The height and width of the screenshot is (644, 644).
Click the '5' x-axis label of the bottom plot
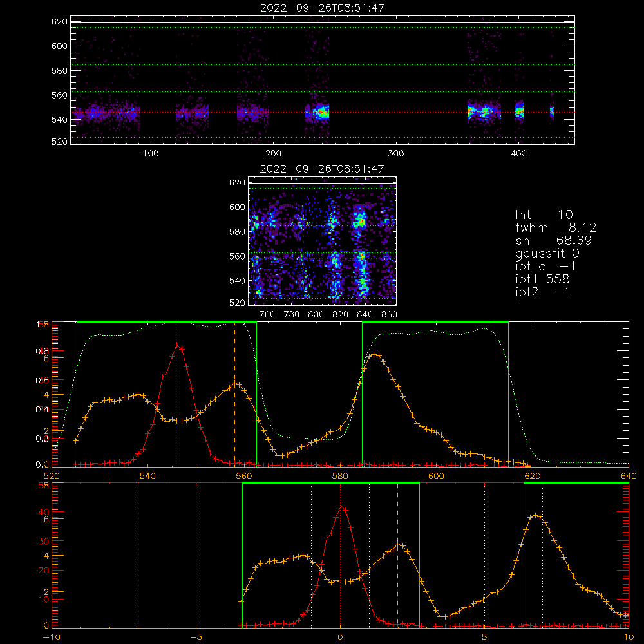[x=484, y=637]
